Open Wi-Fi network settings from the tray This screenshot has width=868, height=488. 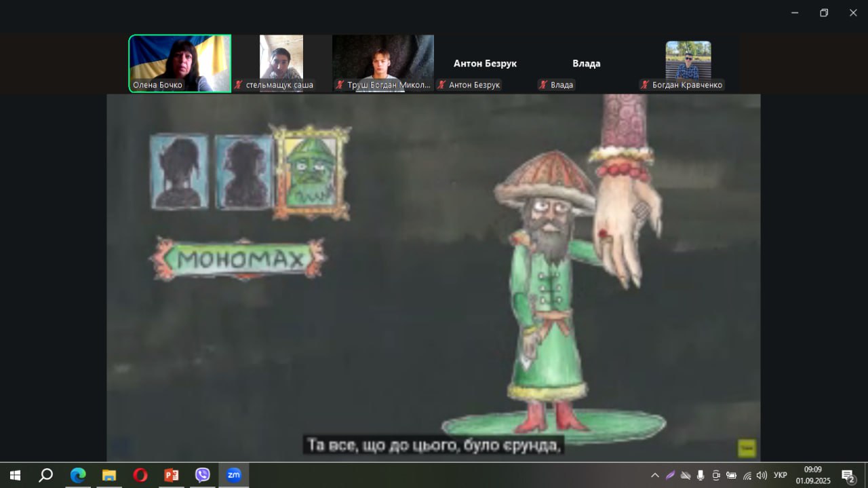point(747,475)
